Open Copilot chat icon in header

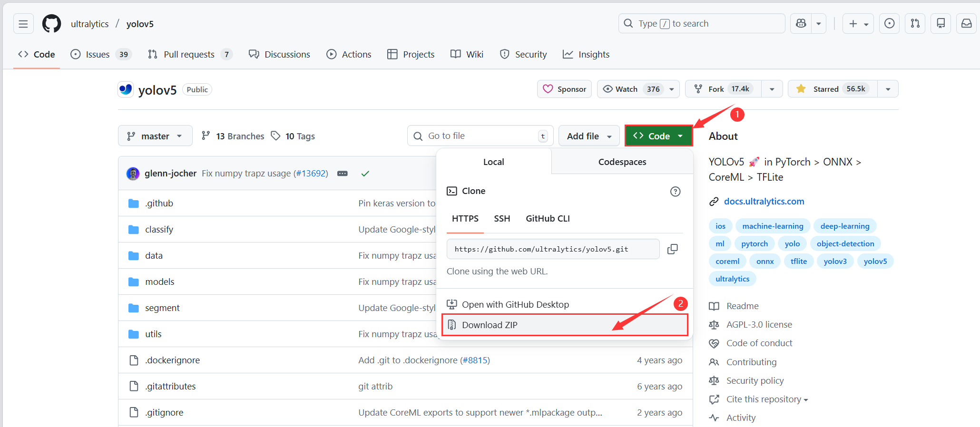tap(801, 23)
